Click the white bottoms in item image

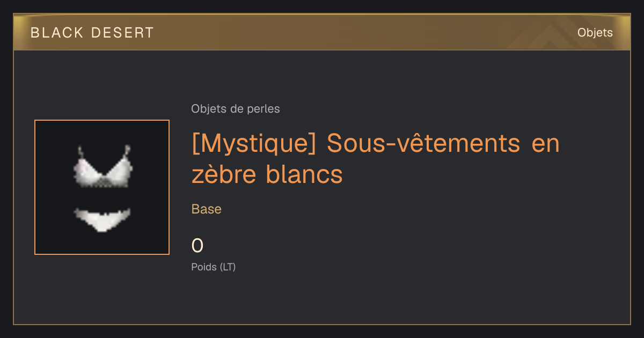click(x=102, y=219)
